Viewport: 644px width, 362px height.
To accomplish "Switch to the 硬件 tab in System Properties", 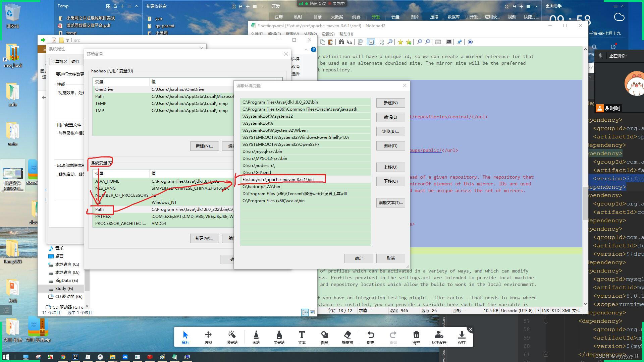I will pos(75,61).
